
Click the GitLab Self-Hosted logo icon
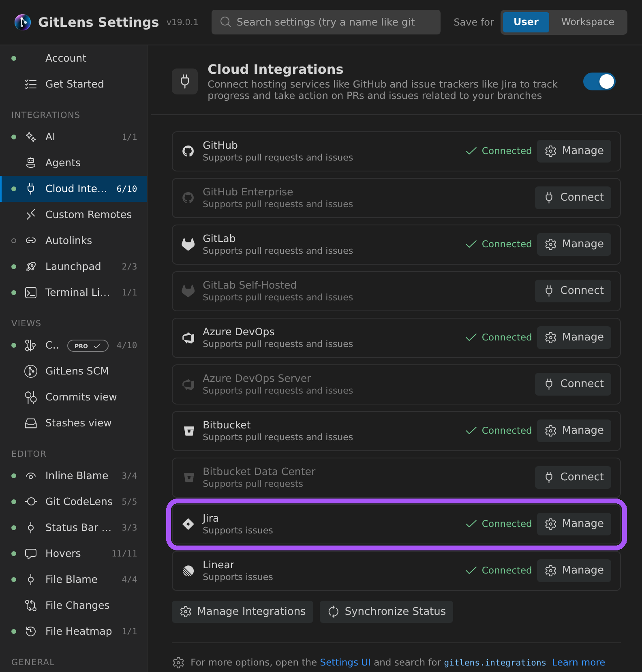pos(188,291)
